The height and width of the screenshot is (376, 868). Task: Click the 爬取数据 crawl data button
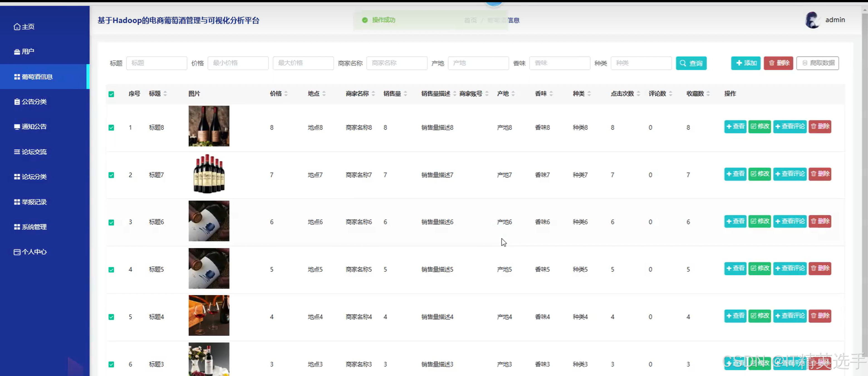pos(817,63)
